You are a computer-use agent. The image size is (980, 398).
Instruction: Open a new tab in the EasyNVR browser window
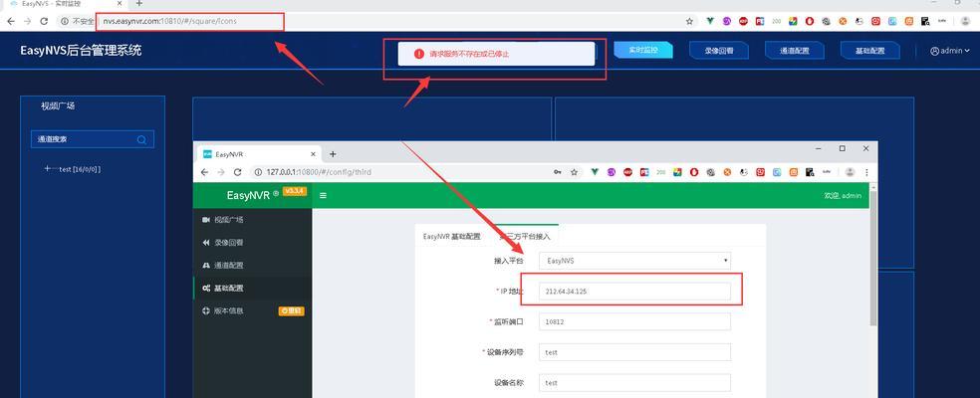pos(333,153)
